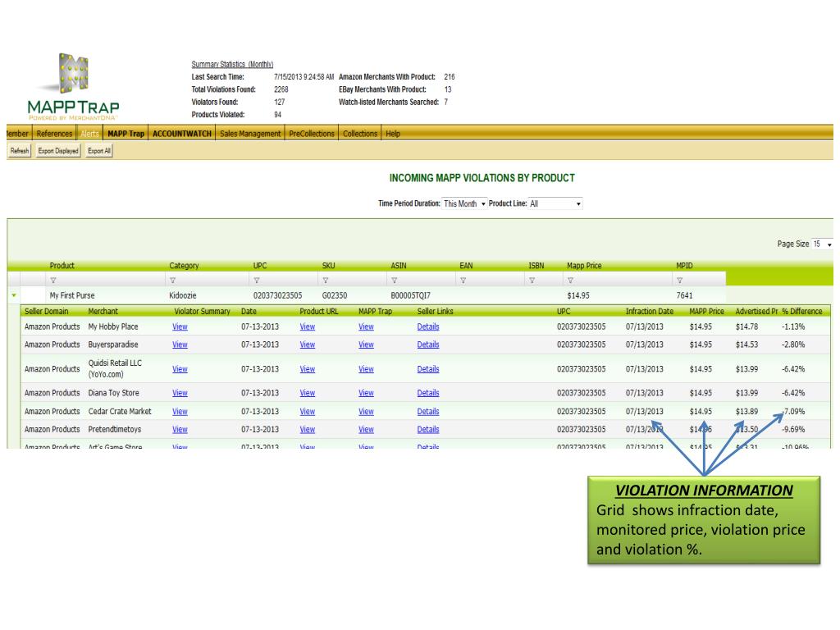Image resolution: width=840 pixels, height=630 pixels.
Task: Sort by the Seller Domain column header
Action: click(47, 311)
